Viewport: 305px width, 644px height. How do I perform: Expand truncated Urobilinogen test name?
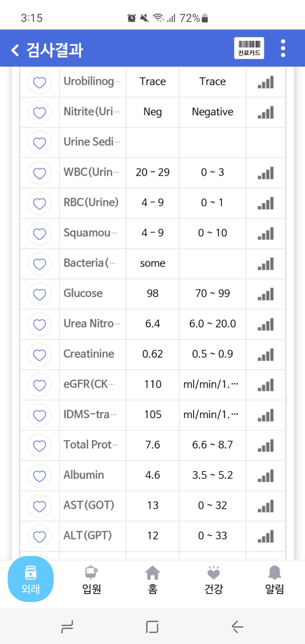pos(92,81)
